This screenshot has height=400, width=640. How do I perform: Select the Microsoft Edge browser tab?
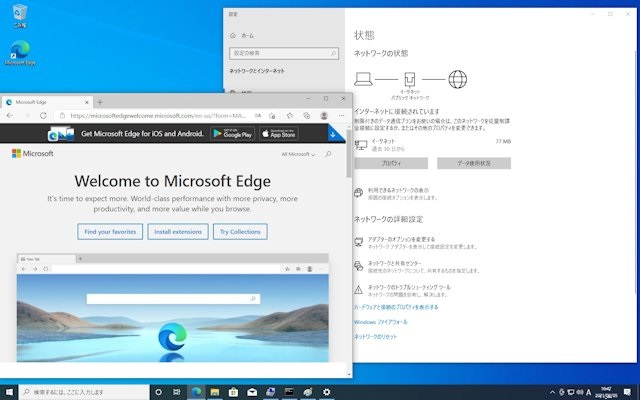click(47, 102)
